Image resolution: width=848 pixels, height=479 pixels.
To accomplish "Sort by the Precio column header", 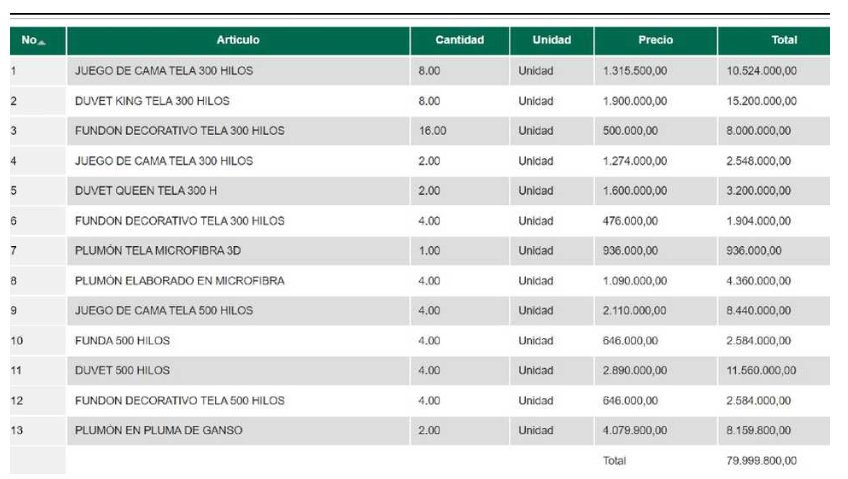I will click(x=655, y=41).
